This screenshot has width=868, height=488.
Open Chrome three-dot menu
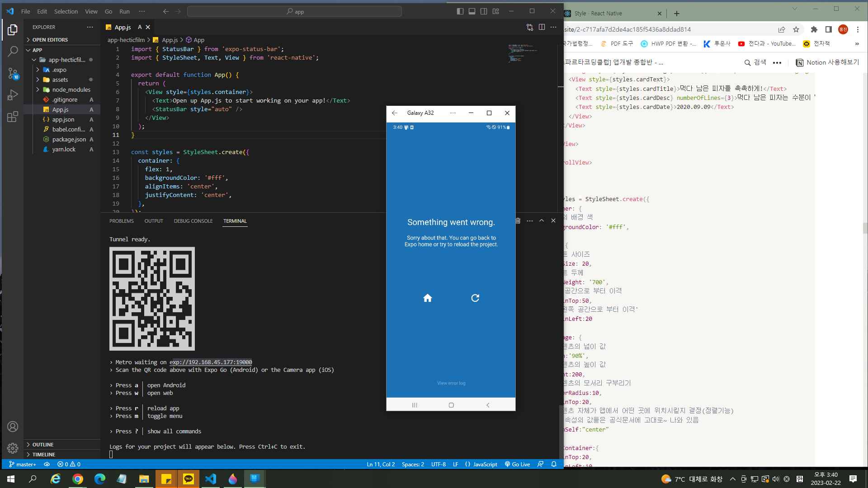point(858,29)
